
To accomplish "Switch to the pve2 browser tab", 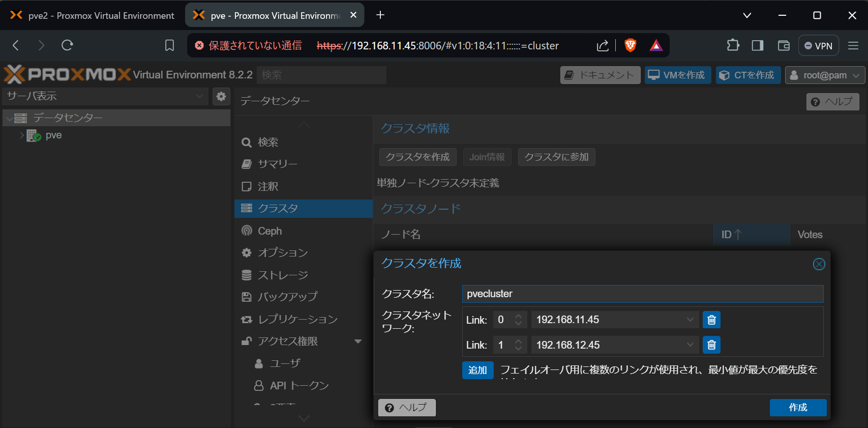I will click(x=93, y=15).
